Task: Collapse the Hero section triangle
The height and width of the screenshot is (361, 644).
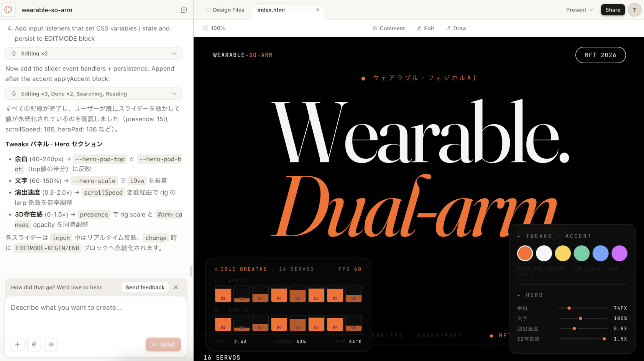Action: (x=519, y=295)
